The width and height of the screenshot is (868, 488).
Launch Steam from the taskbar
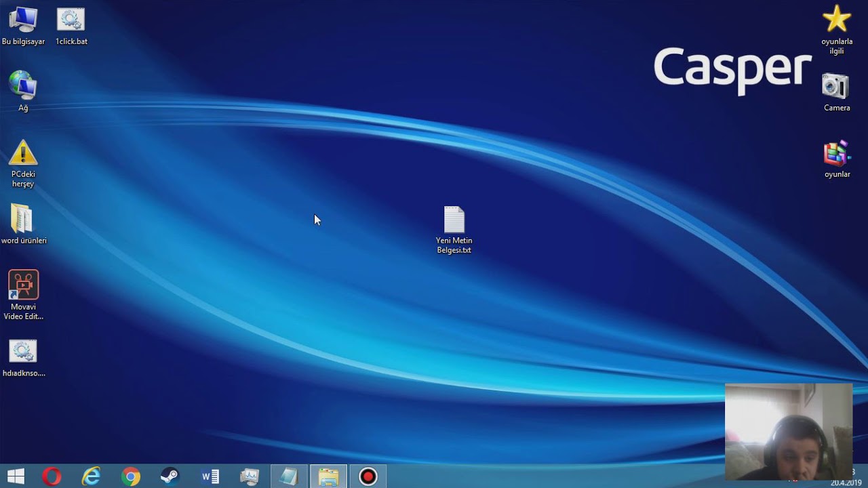[170, 476]
